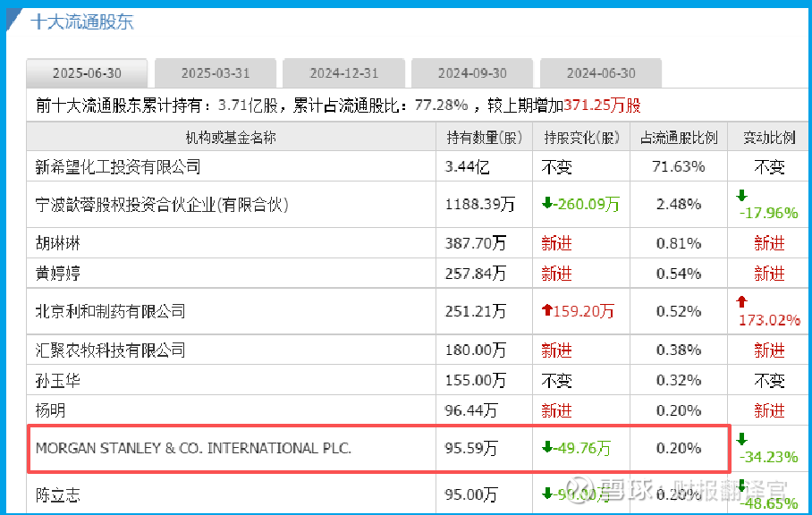The image size is (812, 515).
Task: Click the shareholder name 黄婷婷
Action: pyautogui.click(x=57, y=273)
